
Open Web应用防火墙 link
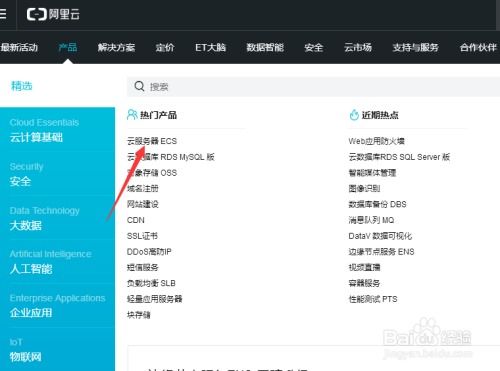[377, 141]
